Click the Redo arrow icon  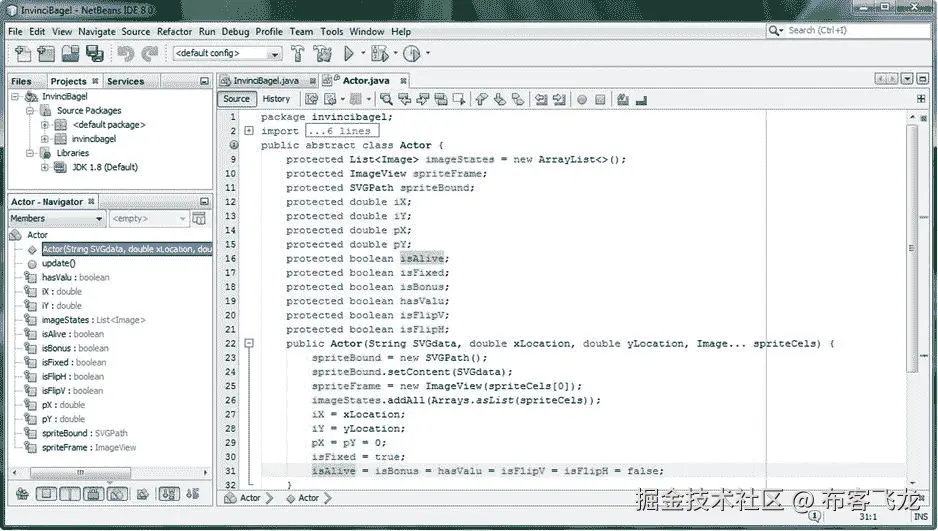pos(150,53)
